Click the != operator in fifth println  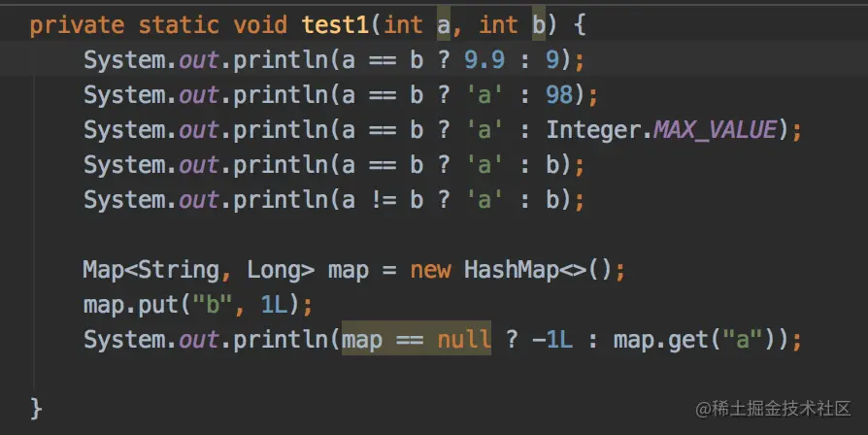pos(384,199)
